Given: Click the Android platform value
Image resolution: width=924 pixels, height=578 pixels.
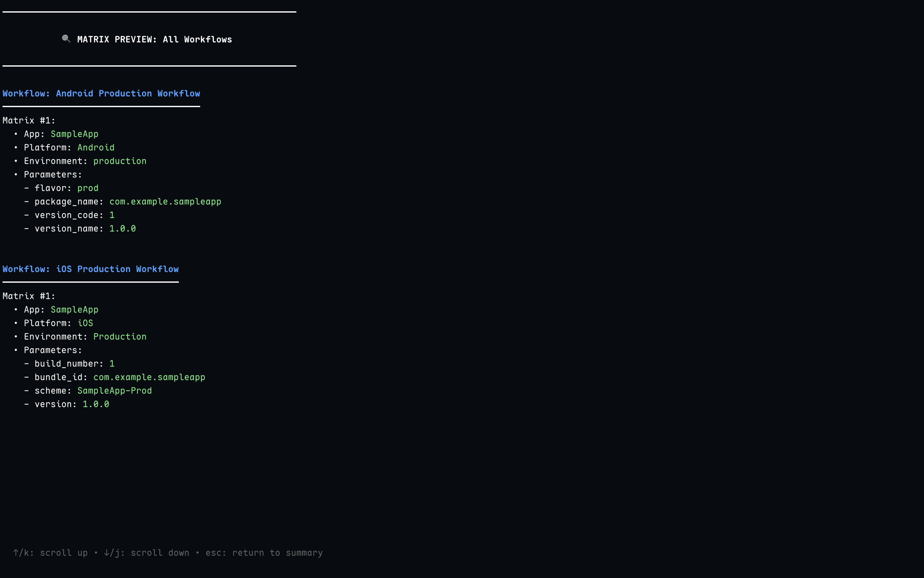Looking at the screenshot, I should click(x=96, y=148).
